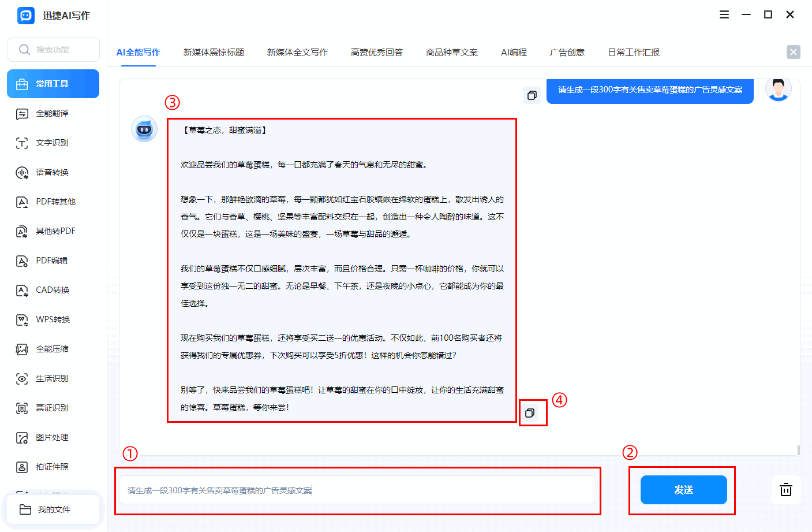
Task: Copy the user prompt using the top copy icon
Action: [x=532, y=95]
